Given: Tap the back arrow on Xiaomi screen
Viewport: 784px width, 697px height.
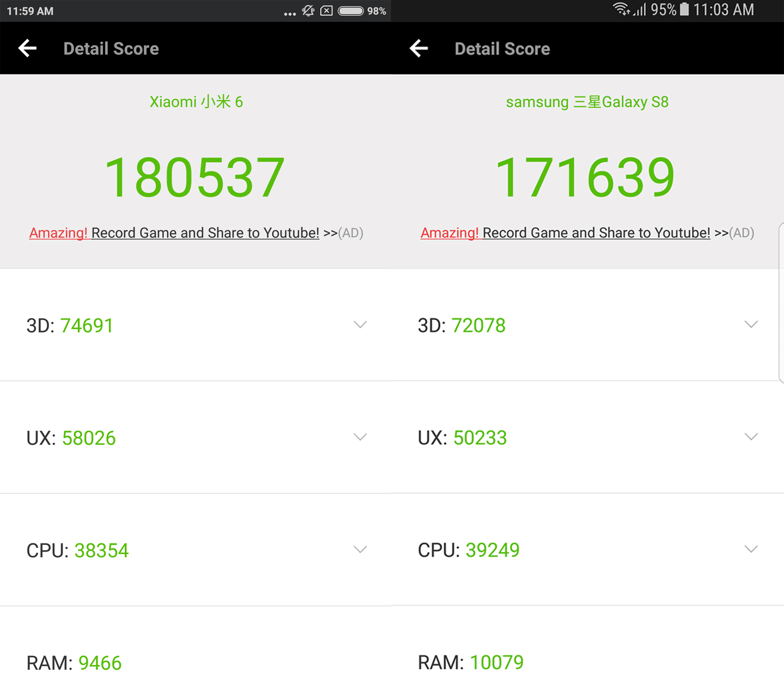Looking at the screenshot, I should [27, 48].
